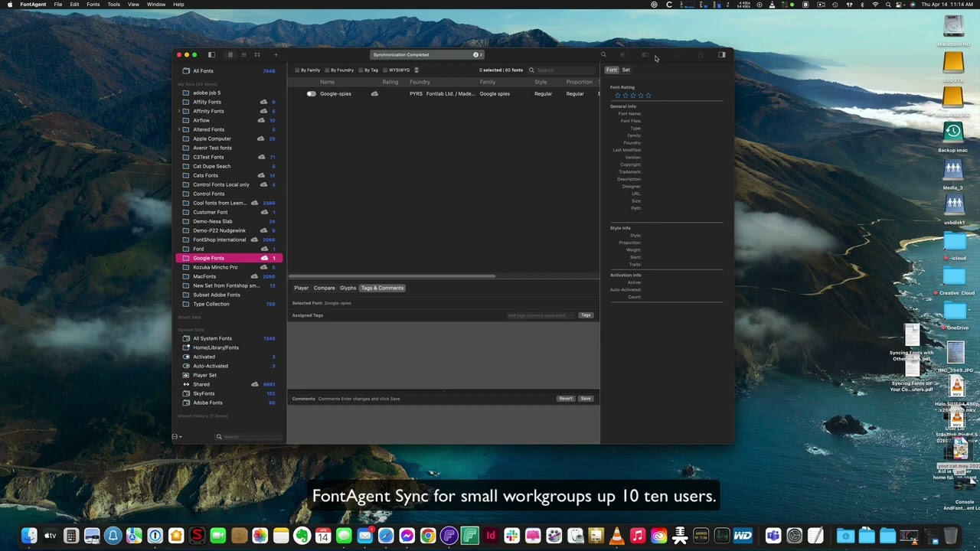
Task: Open WYSIWYG size stepper dropdown
Action: 416,70
